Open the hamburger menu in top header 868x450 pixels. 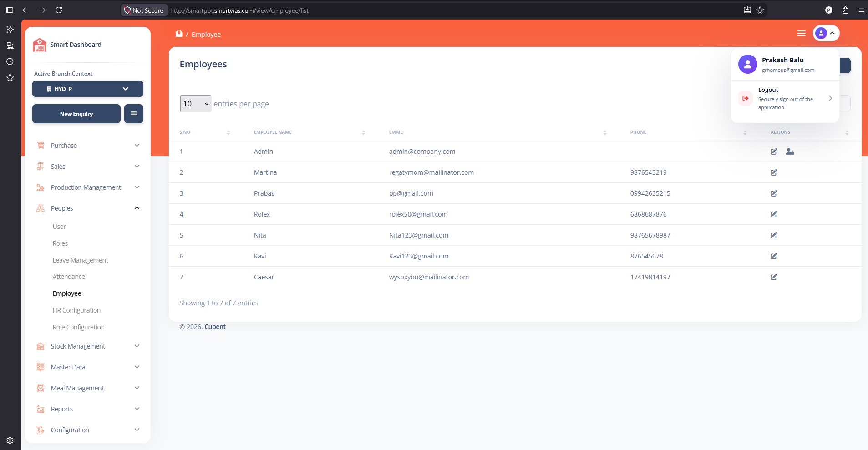pos(802,33)
